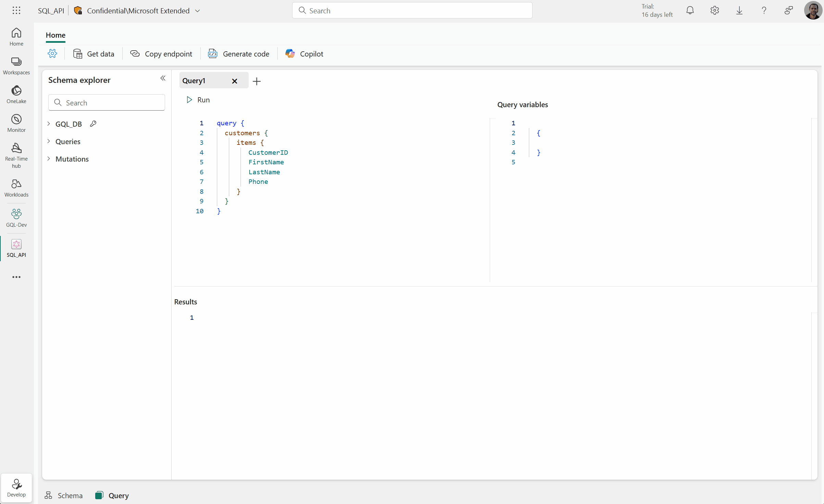The width and height of the screenshot is (824, 504).
Task: Select the Query1 tab
Action: pyautogui.click(x=194, y=81)
